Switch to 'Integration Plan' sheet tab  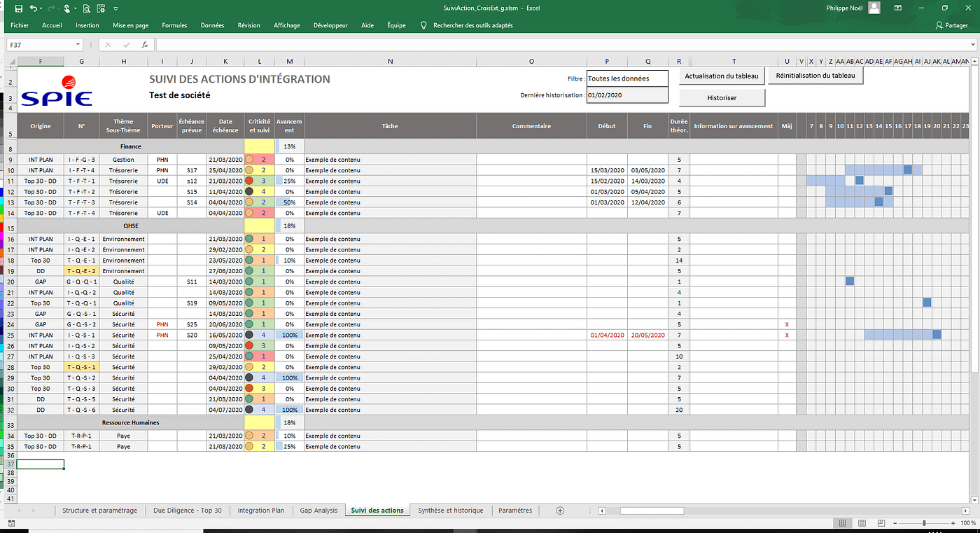(261, 511)
